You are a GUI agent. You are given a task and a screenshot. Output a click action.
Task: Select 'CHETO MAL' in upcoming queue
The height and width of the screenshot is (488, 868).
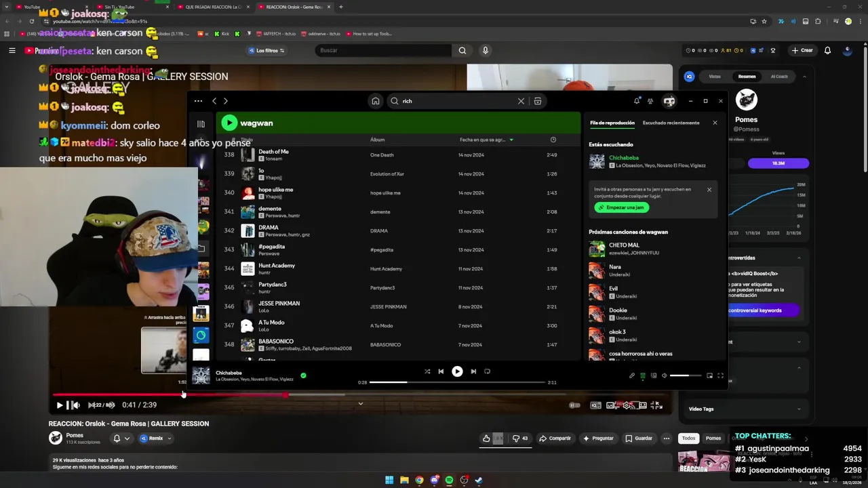pos(652,249)
